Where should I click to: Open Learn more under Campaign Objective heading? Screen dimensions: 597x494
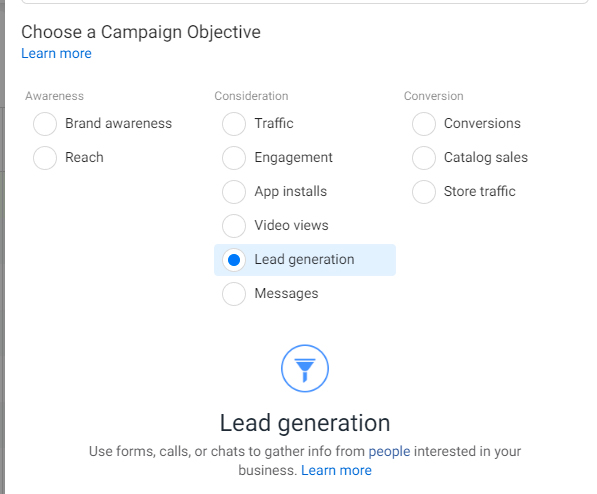pos(56,53)
